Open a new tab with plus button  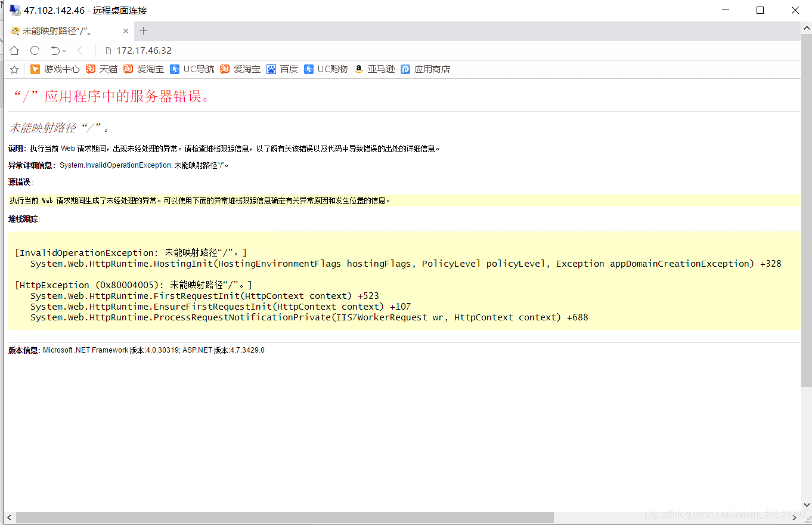(143, 31)
